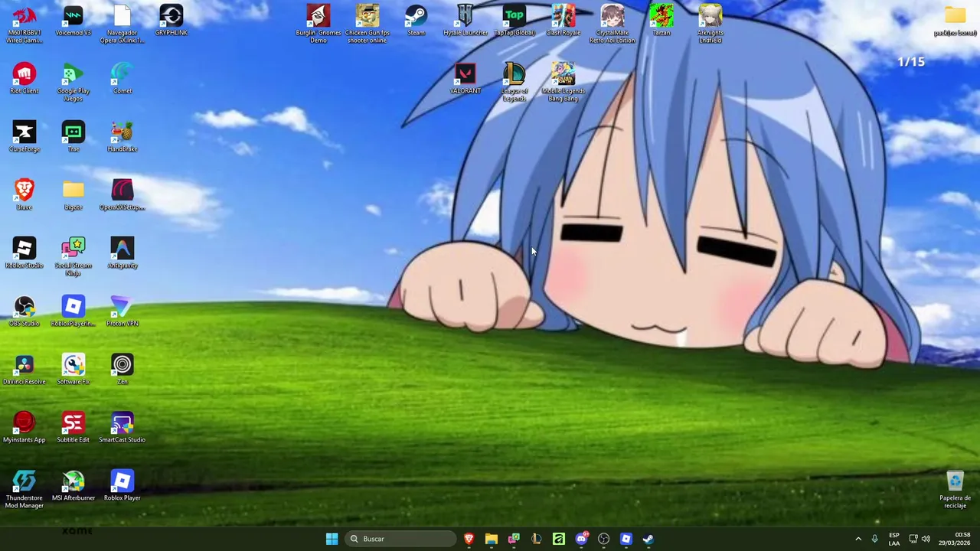Open the Myinstants App shortcut
980x551 pixels.
coord(24,429)
